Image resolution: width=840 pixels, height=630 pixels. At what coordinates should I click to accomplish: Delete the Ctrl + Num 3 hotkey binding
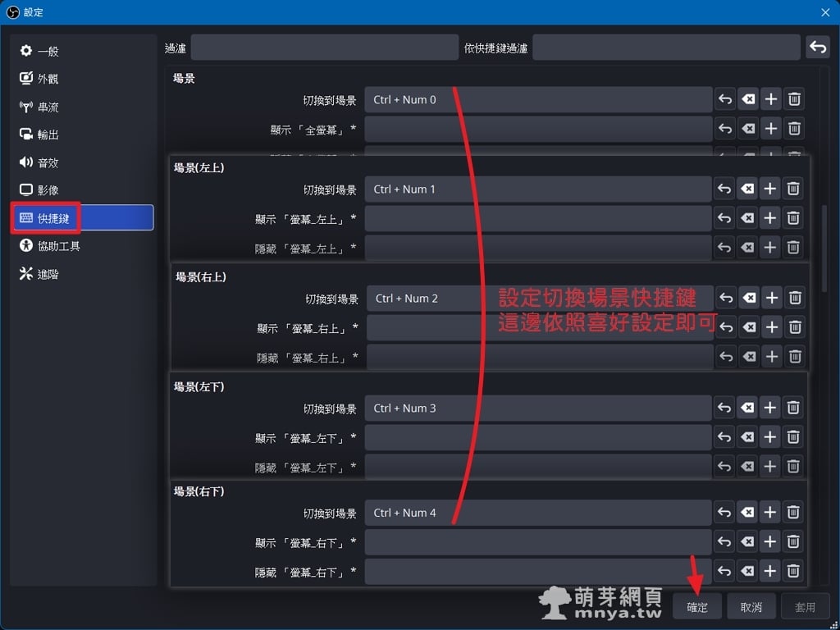[x=793, y=408]
